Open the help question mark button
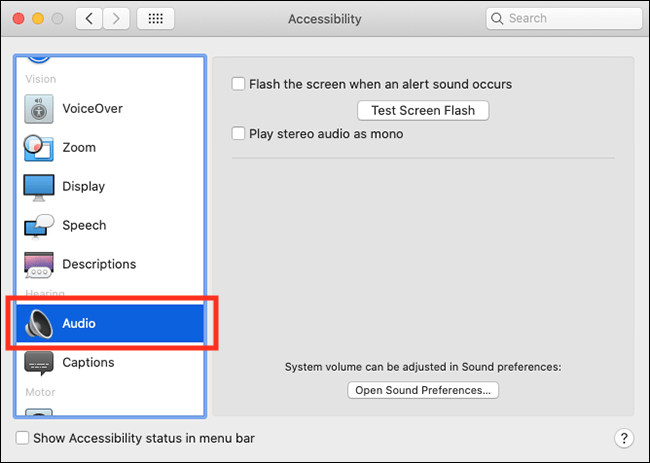 (624, 438)
